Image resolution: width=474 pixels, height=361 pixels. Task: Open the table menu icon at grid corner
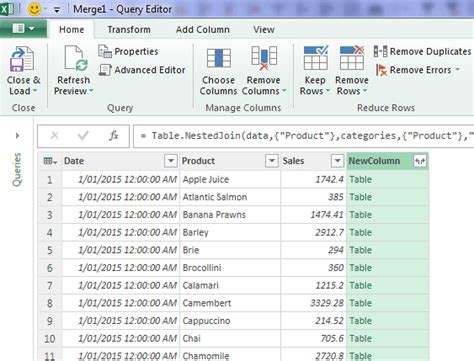coord(50,161)
